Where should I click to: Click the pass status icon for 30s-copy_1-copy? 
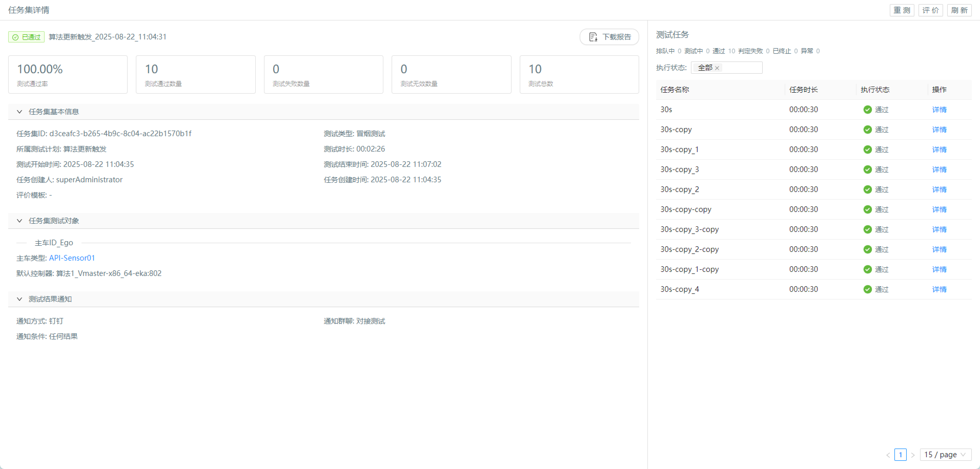pos(867,270)
